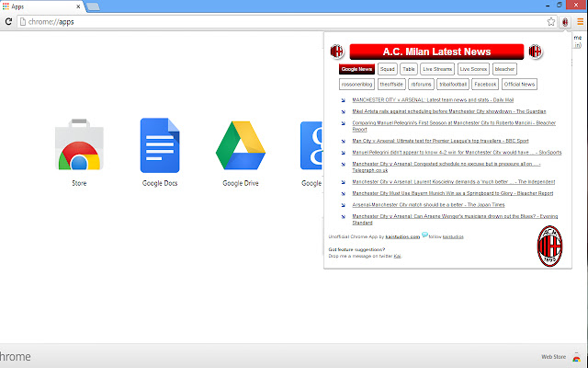Open the rbforums tab
The width and height of the screenshot is (588, 368).
click(x=421, y=84)
